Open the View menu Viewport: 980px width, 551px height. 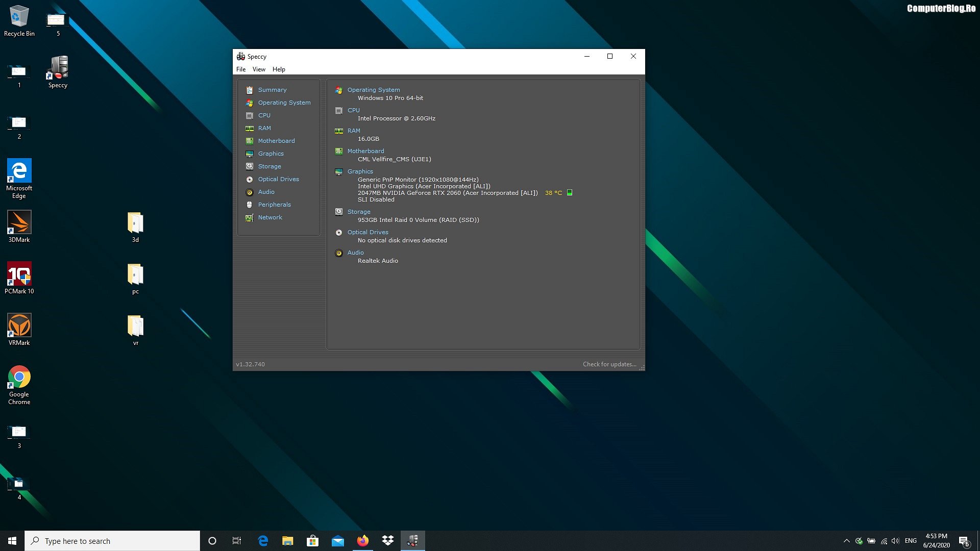point(259,69)
